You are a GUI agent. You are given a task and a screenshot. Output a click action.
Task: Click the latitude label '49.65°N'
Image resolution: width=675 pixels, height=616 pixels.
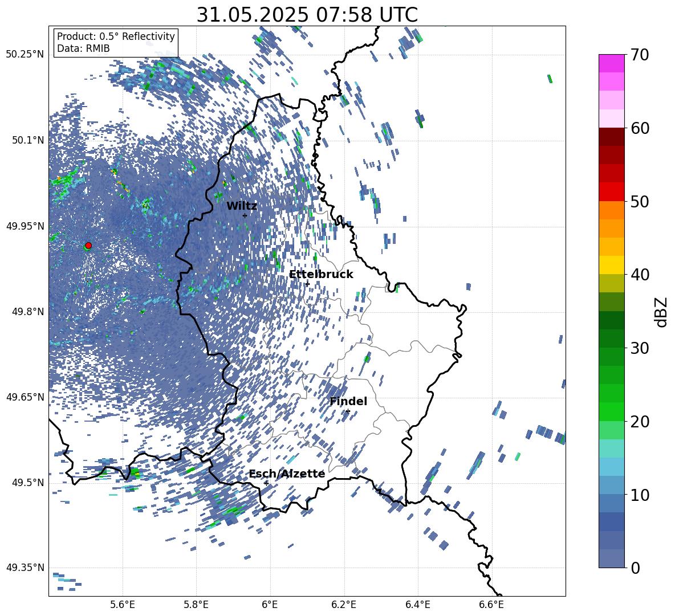(x=25, y=397)
